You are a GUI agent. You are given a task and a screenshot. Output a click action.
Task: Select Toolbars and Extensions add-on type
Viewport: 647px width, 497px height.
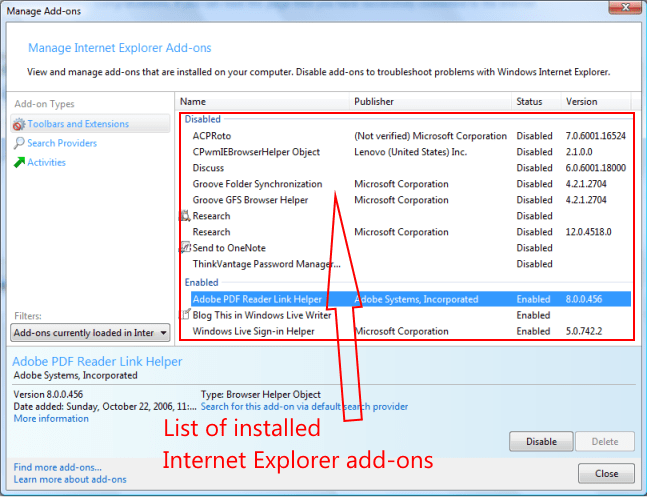click(x=90, y=124)
